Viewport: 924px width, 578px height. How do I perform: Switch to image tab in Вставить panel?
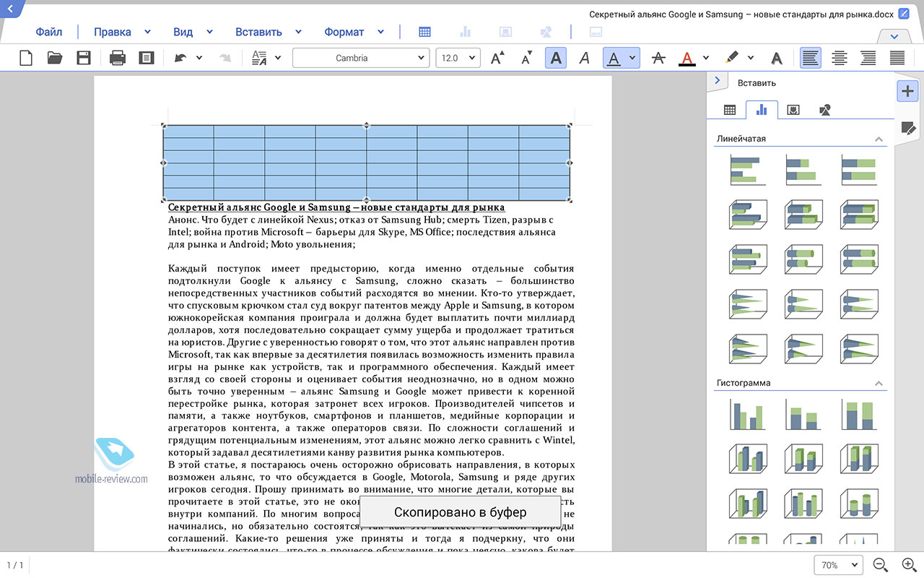pyautogui.click(x=793, y=110)
